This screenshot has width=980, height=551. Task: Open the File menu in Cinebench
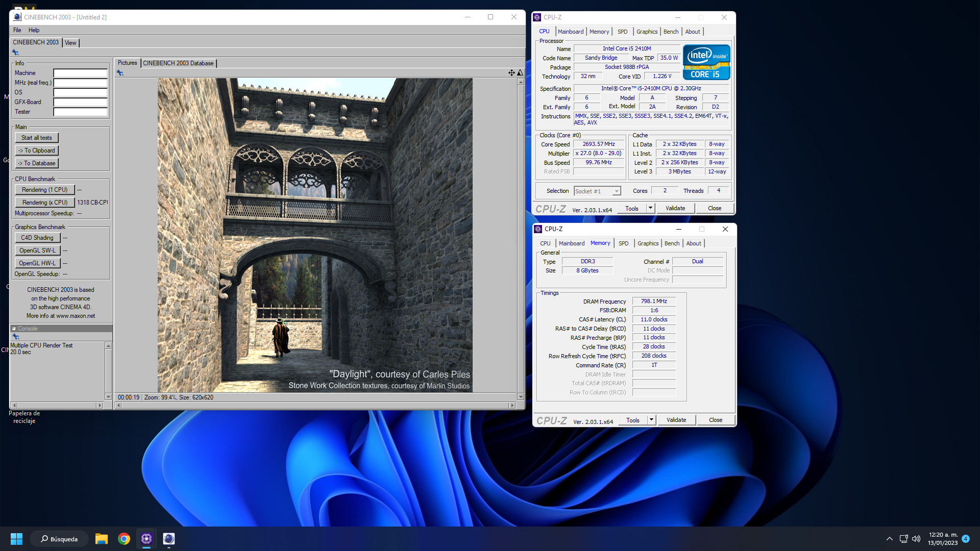[x=17, y=30]
